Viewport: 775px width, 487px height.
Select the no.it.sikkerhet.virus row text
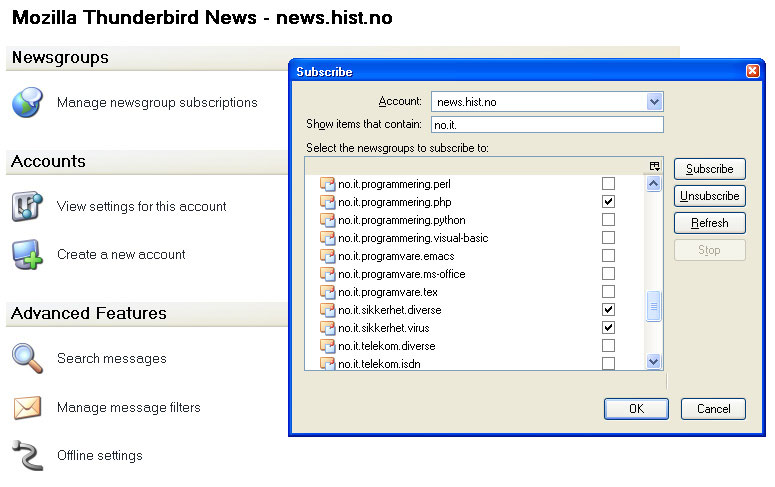384,328
